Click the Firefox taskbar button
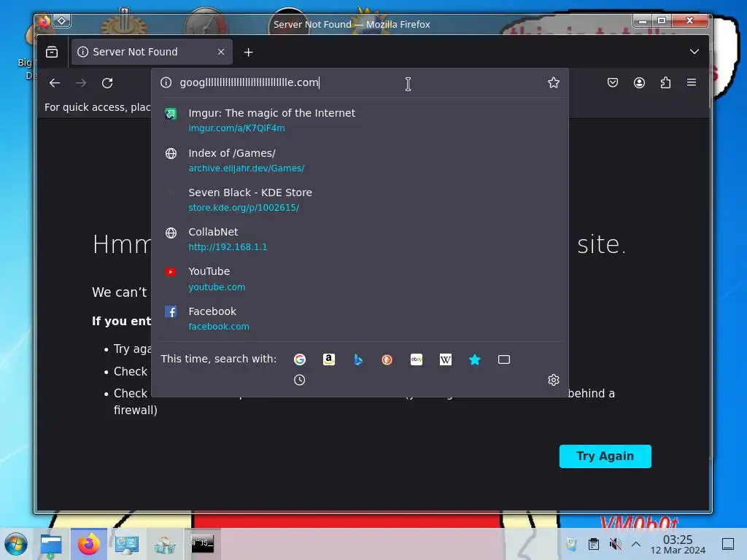The height and width of the screenshot is (560, 747). 88,544
